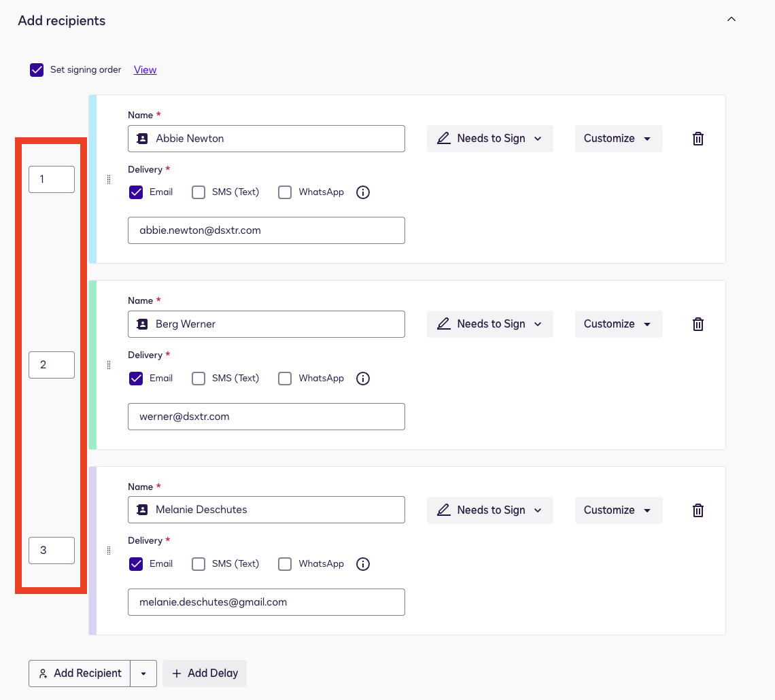Click signing order box showing 2
Viewport: 775px width, 700px height.
(x=52, y=365)
